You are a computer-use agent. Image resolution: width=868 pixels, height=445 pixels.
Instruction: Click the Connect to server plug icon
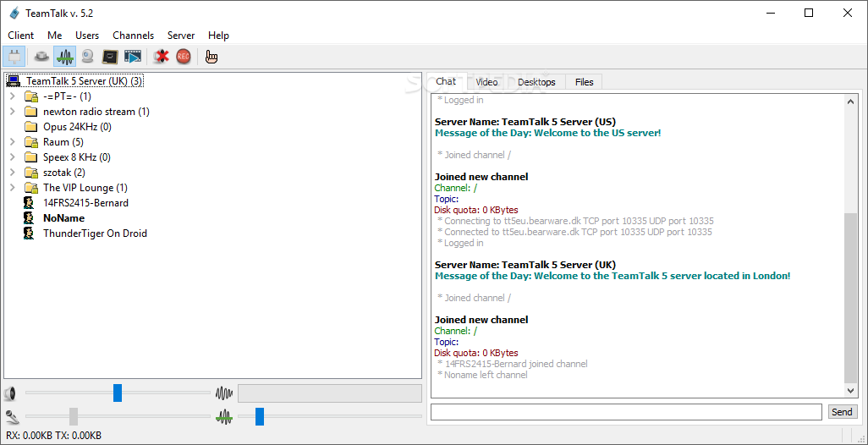coord(14,56)
